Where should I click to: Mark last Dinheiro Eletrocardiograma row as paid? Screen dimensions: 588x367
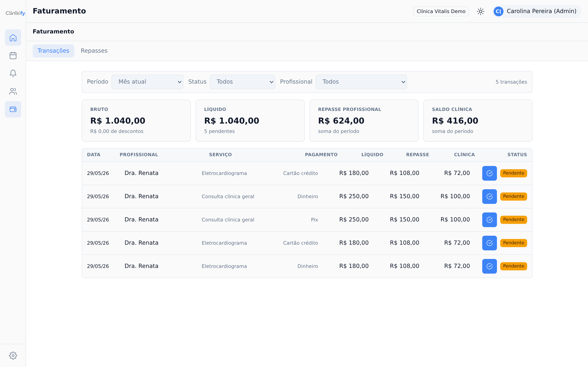[489, 266]
